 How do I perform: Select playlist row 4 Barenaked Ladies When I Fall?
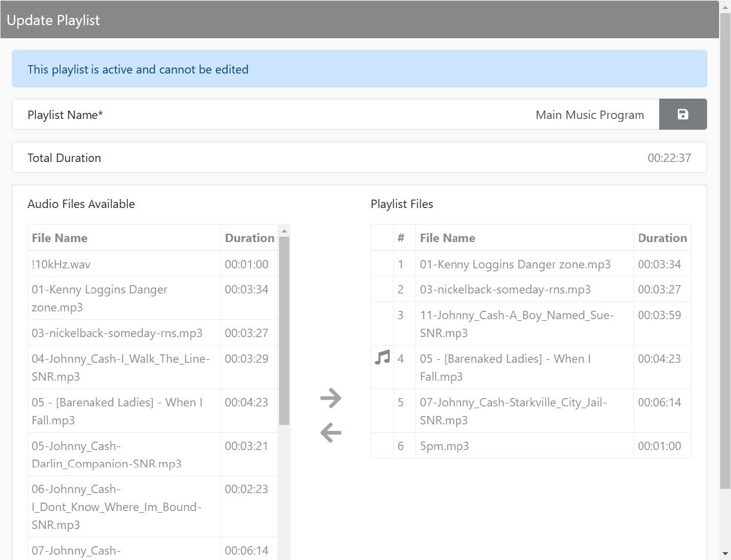pos(531,367)
